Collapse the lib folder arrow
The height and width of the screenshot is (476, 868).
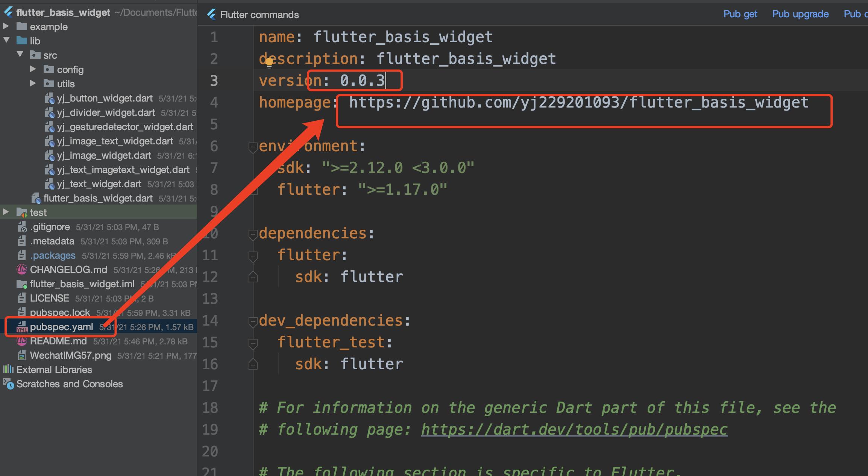click(6, 40)
